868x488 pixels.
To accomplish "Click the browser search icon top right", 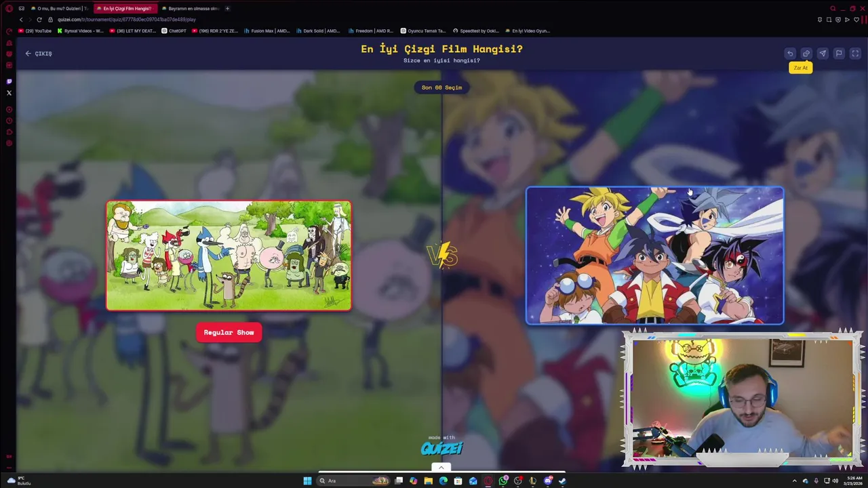I will click(x=833, y=8).
